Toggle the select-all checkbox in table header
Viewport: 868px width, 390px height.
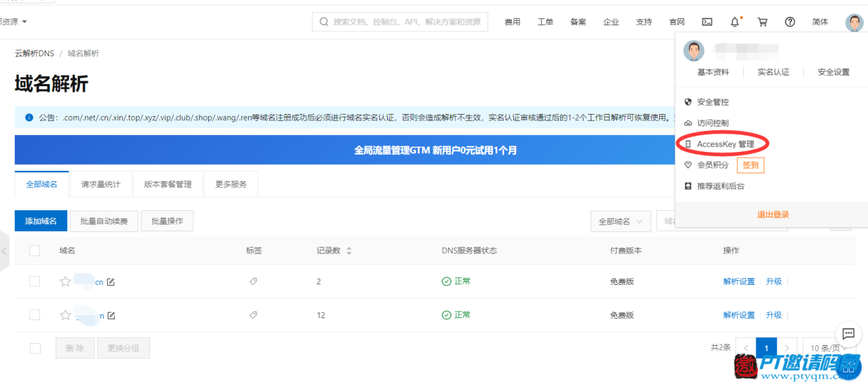[35, 251]
